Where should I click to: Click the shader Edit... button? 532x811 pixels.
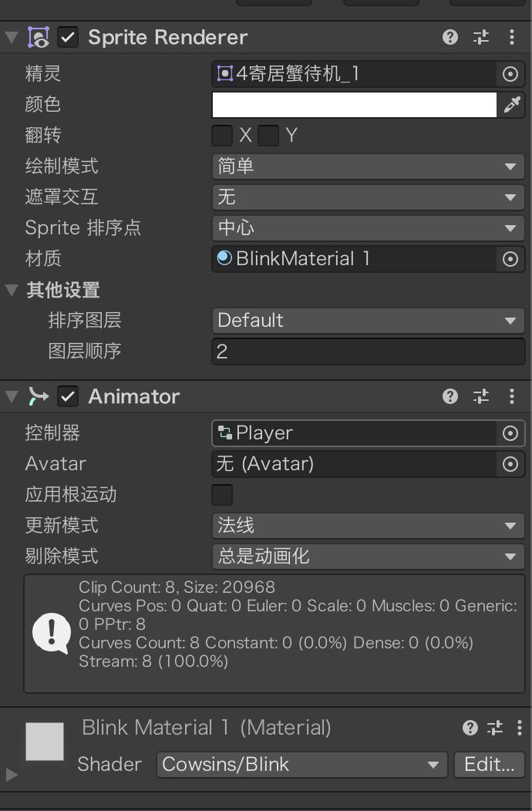(489, 765)
